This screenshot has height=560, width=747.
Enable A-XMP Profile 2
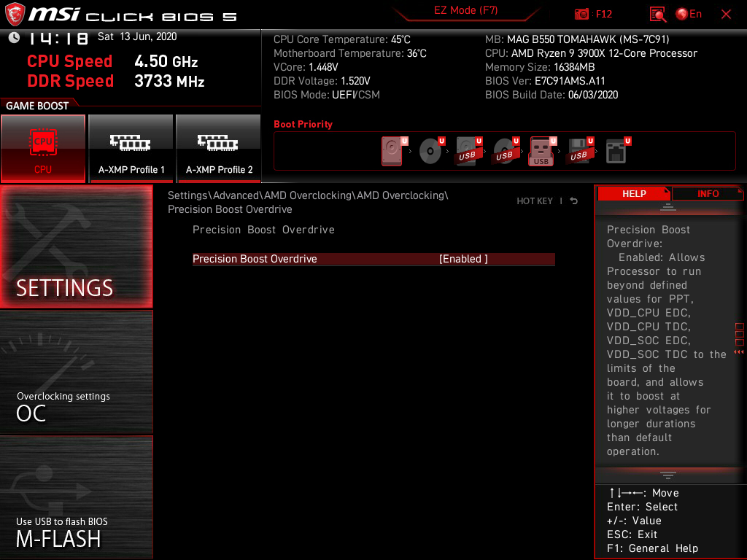tap(219, 149)
